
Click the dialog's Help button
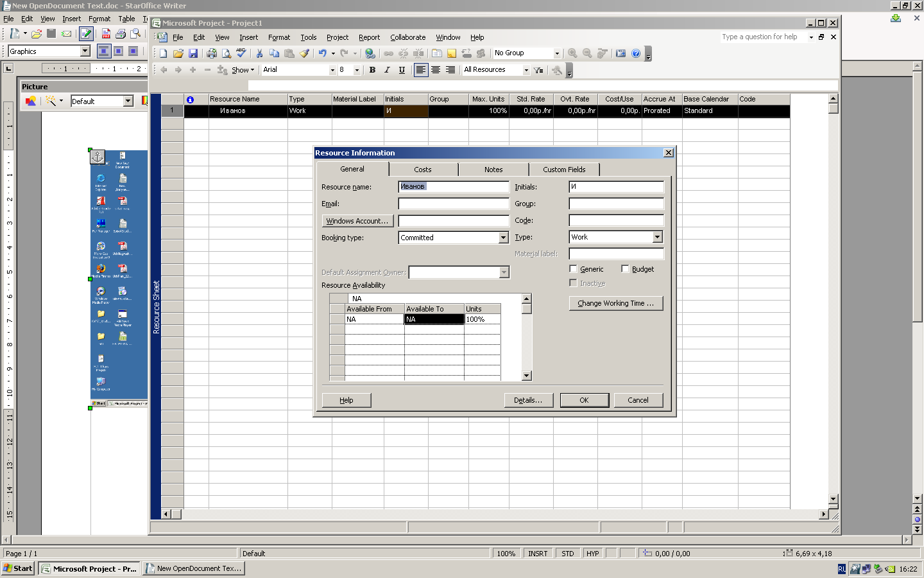346,400
